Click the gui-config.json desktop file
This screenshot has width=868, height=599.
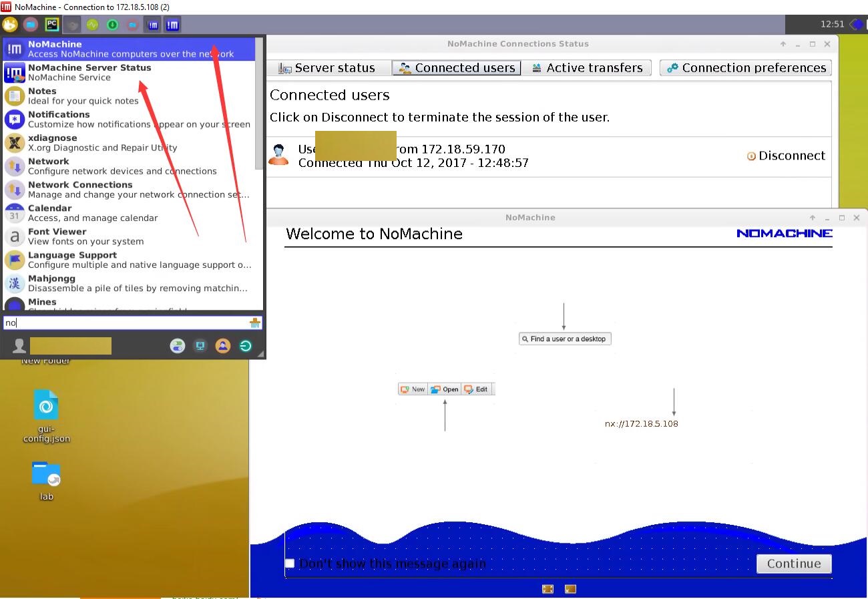[46, 417]
